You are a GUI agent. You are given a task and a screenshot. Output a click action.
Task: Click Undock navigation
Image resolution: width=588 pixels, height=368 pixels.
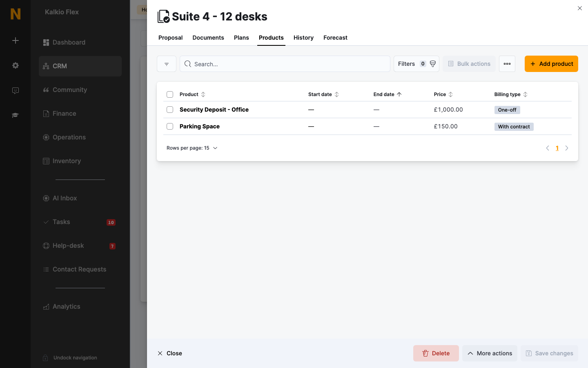point(70,358)
